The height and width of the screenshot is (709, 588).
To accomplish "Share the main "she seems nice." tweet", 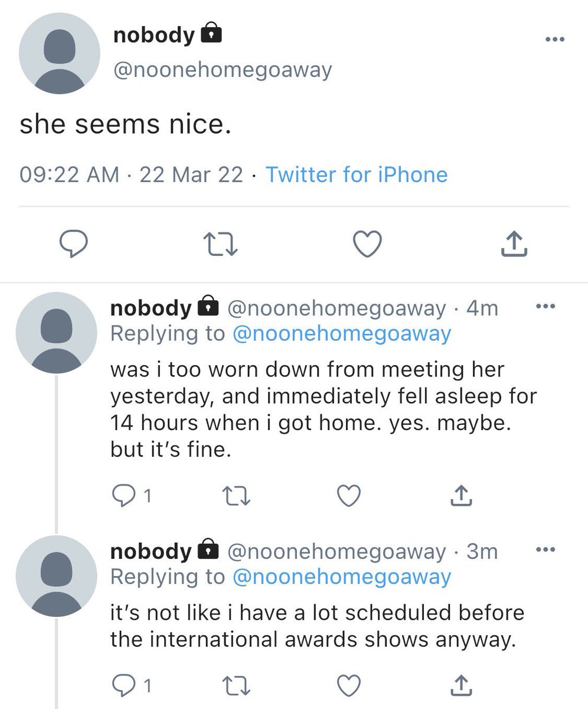I will [513, 243].
